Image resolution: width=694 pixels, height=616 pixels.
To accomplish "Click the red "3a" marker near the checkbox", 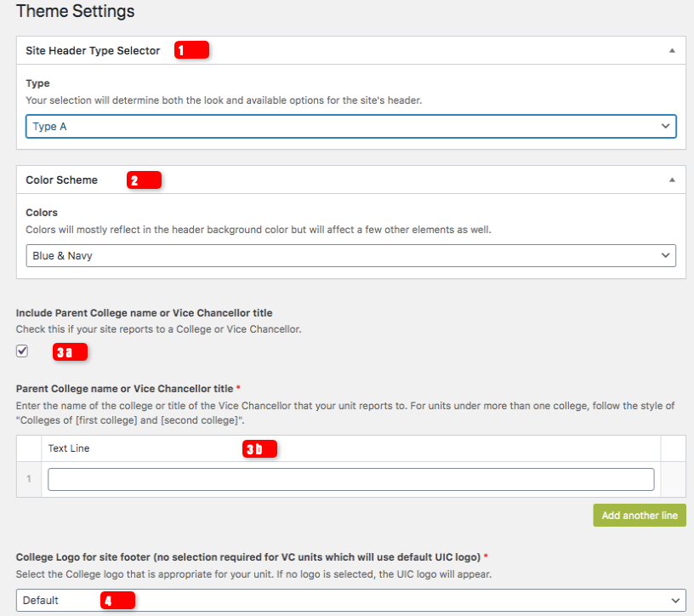I will [71, 352].
